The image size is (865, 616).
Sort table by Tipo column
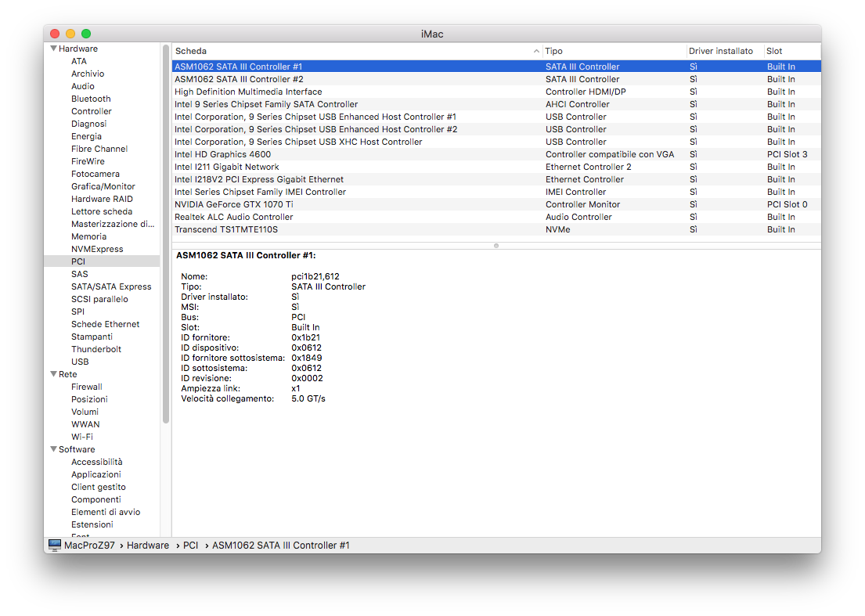614,51
